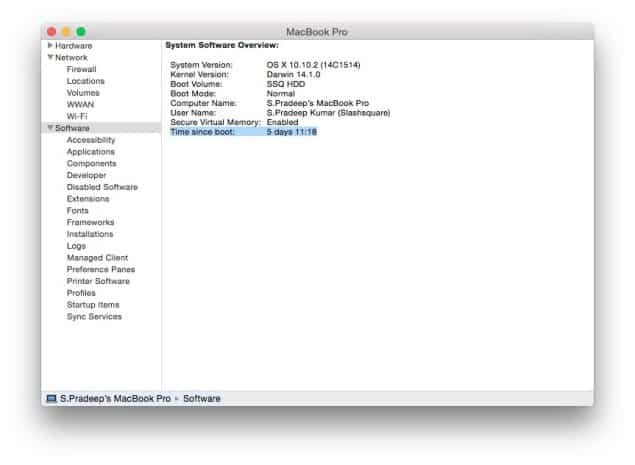Minimize the window with yellow button
The width and height of the screenshot is (635, 465).
coord(66,32)
